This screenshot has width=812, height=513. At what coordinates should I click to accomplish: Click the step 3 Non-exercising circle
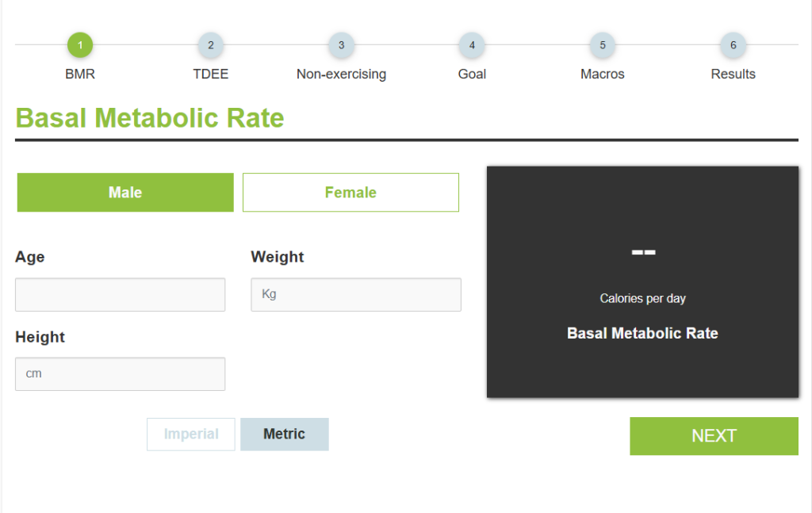click(341, 45)
